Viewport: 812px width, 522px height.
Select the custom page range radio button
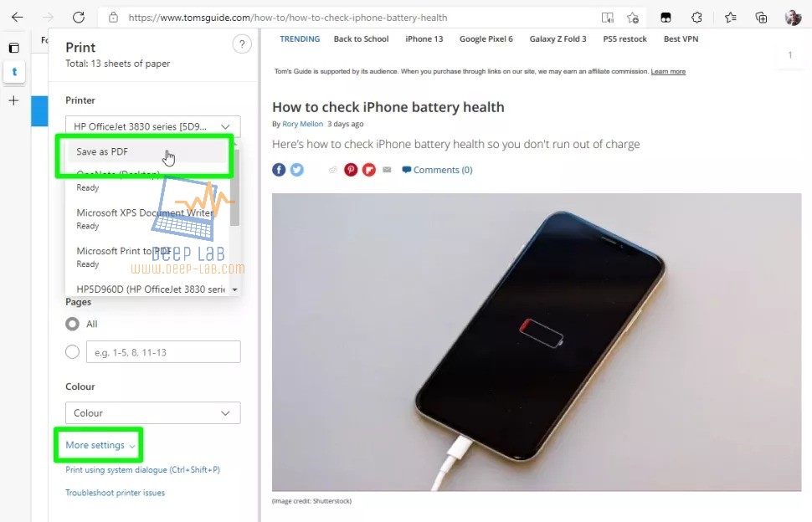[x=73, y=352]
